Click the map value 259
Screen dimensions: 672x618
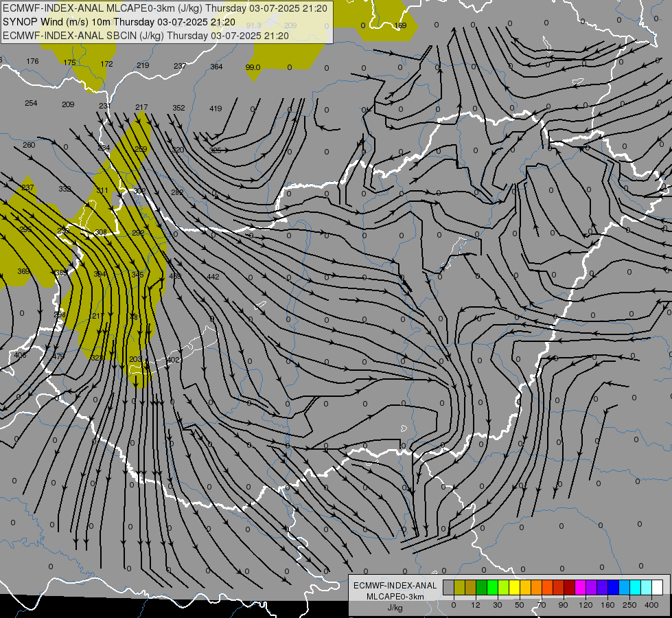click(x=141, y=149)
